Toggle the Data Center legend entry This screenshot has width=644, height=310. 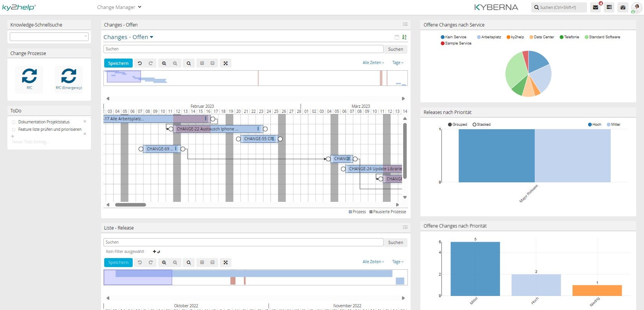[x=542, y=37]
